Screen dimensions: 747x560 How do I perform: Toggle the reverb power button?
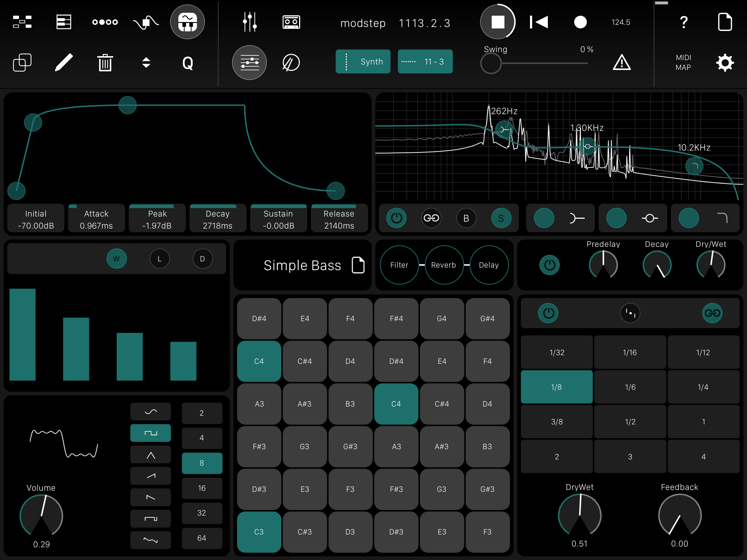click(549, 265)
